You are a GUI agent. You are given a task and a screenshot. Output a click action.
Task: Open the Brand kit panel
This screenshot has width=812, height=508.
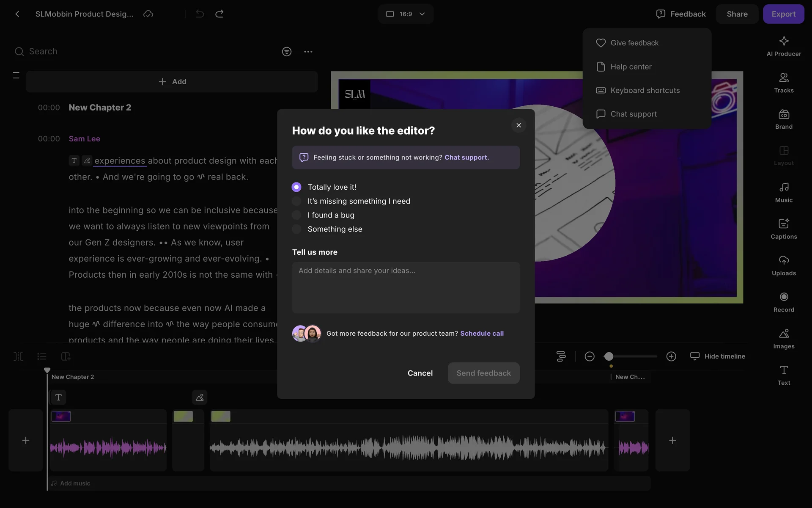(x=784, y=119)
